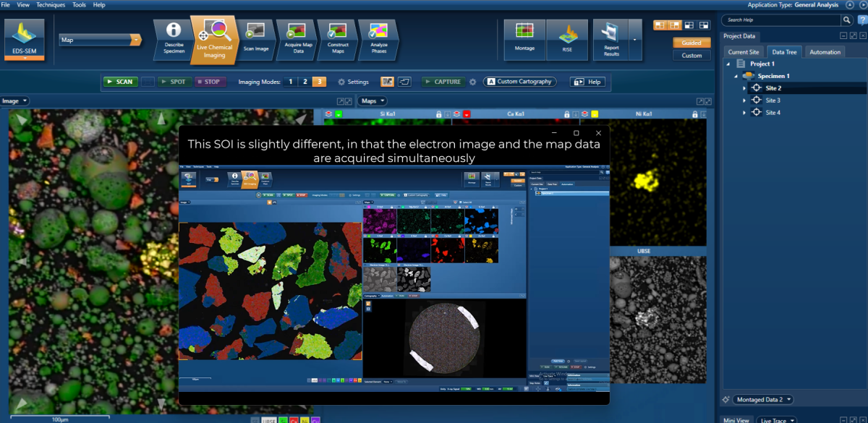Go to Acquire Map Data step
This screenshot has height=423, width=868.
coord(297,38)
